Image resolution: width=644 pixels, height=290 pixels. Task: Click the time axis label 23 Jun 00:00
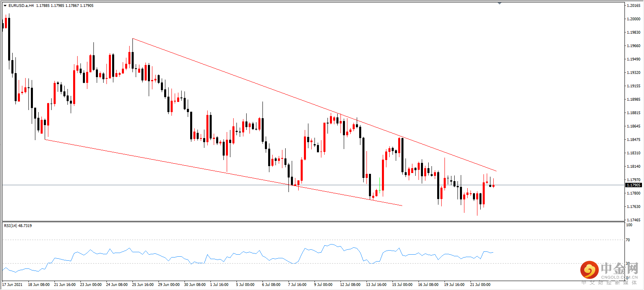pyautogui.click(x=91, y=285)
